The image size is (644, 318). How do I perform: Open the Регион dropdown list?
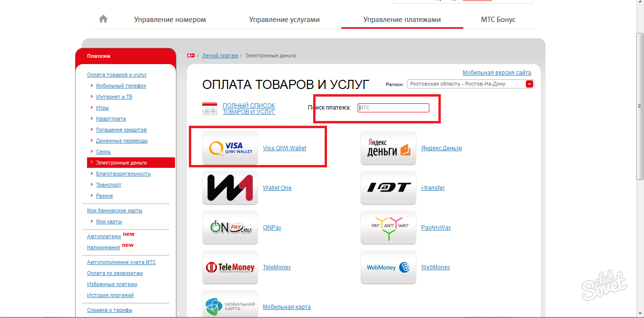[x=470, y=84]
